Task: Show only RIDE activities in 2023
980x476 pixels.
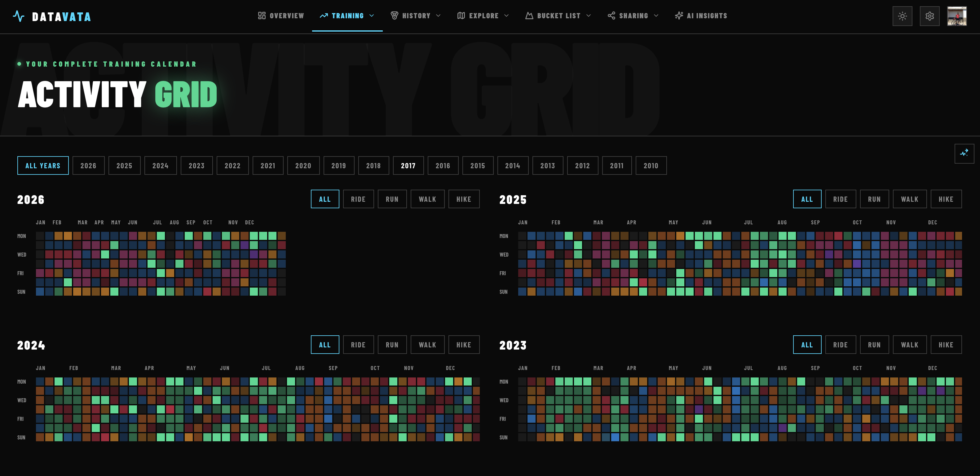Action: tap(841, 345)
